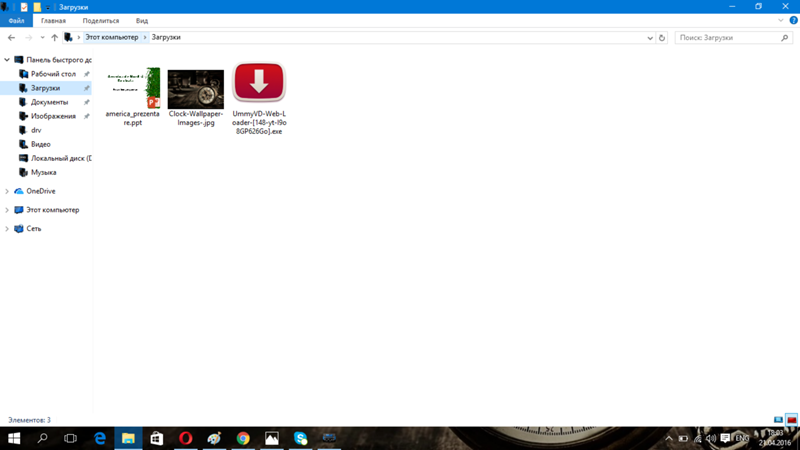Image resolution: width=800 pixels, height=450 pixels.
Task: Open the Файл menu
Action: 16,20
